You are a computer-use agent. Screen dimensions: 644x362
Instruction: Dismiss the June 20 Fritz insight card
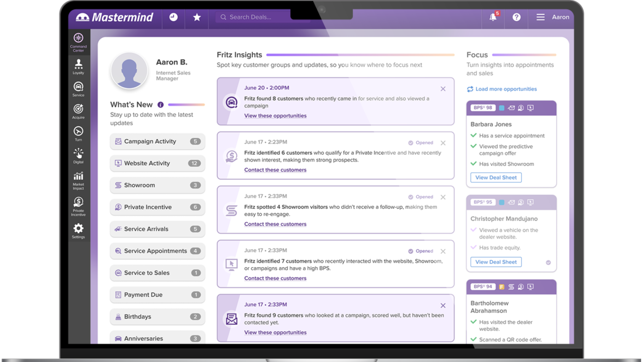point(443,89)
